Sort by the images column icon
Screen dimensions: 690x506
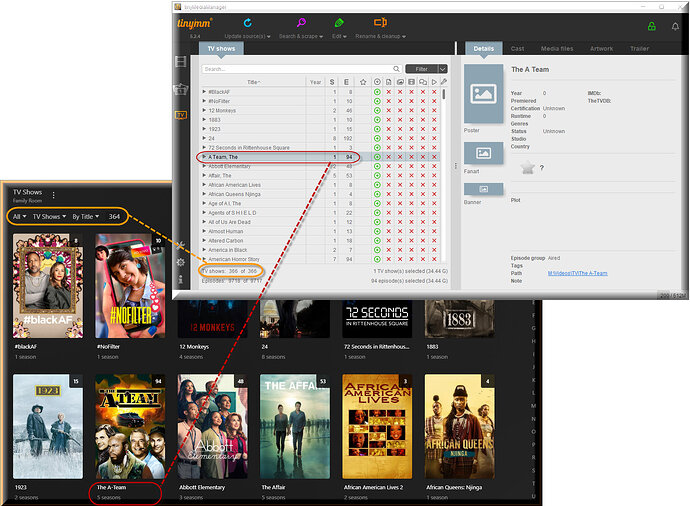point(400,82)
